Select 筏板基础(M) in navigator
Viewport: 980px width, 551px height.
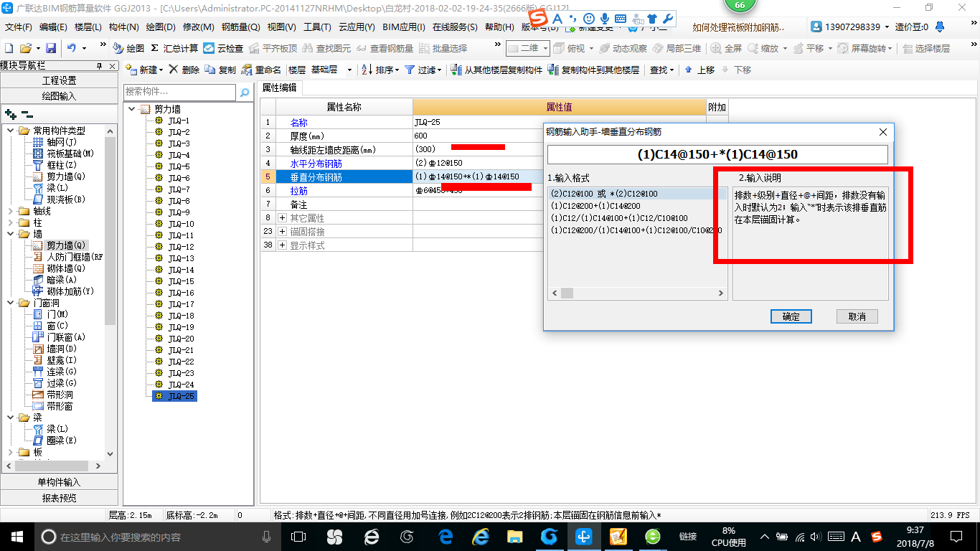pos(70,154)
